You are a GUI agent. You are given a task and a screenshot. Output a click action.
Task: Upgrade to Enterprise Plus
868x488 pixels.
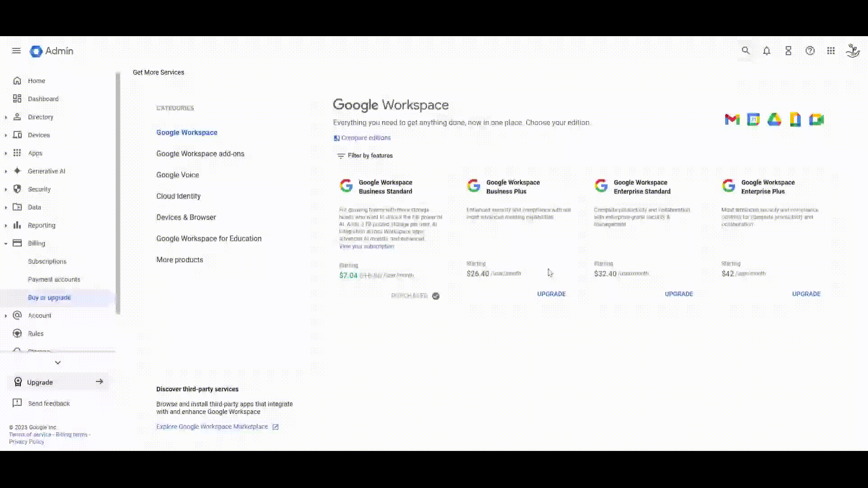[806, 294]
